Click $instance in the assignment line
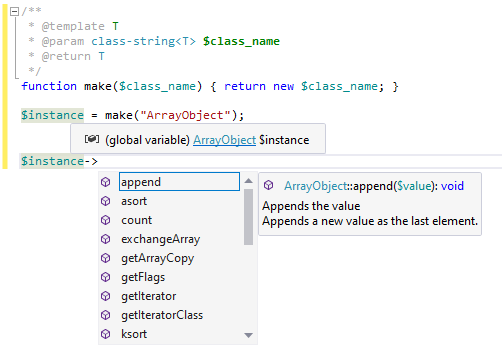 52,115
